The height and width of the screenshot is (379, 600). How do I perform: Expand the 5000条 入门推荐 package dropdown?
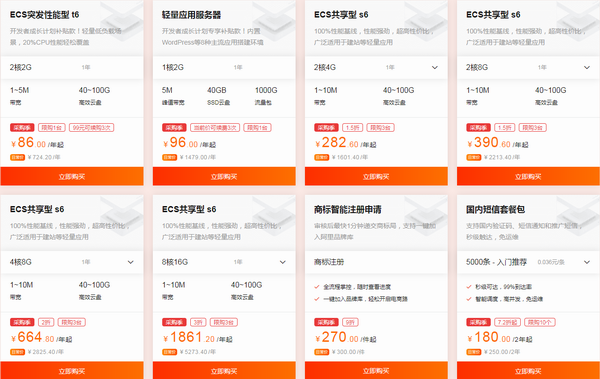[x=587, y=262]
